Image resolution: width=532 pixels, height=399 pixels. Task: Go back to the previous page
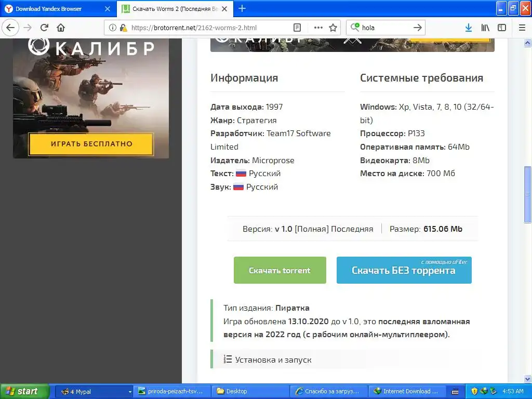point(10,28)
